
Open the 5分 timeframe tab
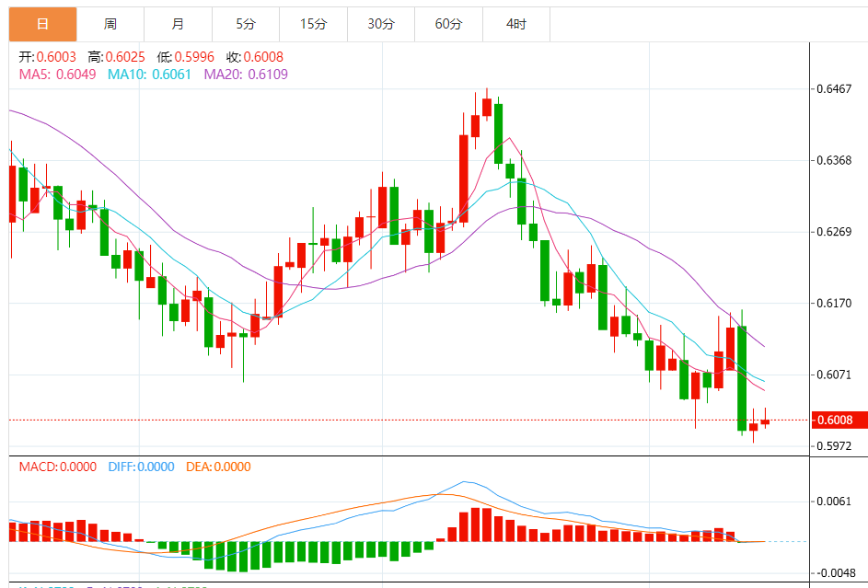click(246, 24)
